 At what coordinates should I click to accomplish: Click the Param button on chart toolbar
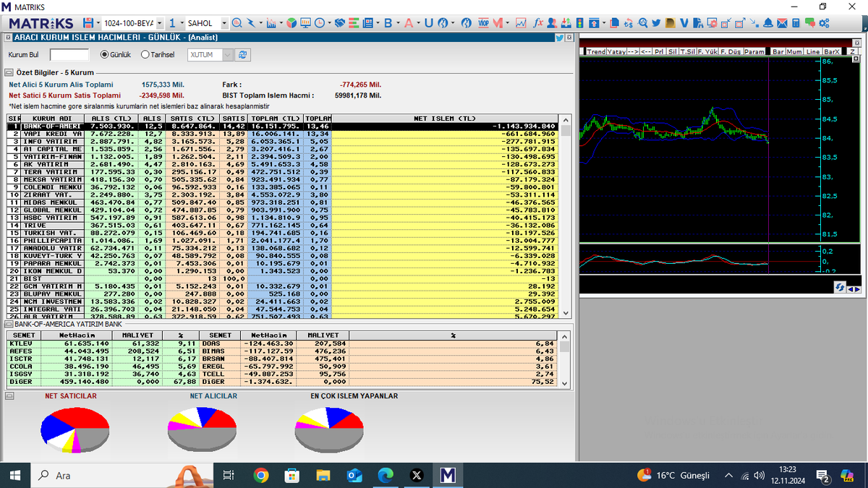tap(754, 52)
